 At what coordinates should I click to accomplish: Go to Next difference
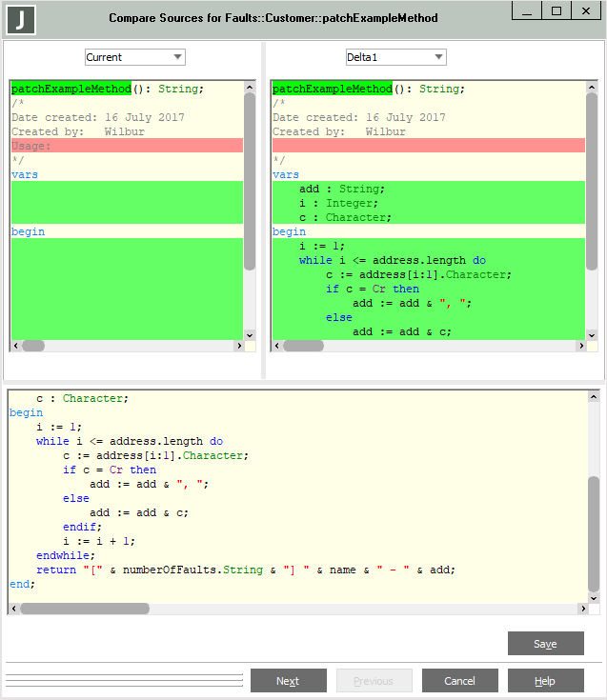point(288,681)
